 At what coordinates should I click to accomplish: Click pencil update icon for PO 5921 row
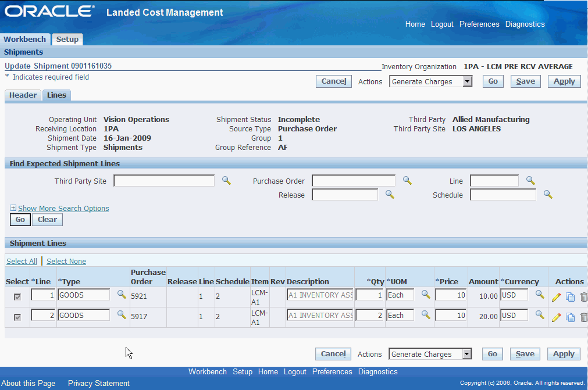(556, 297)
